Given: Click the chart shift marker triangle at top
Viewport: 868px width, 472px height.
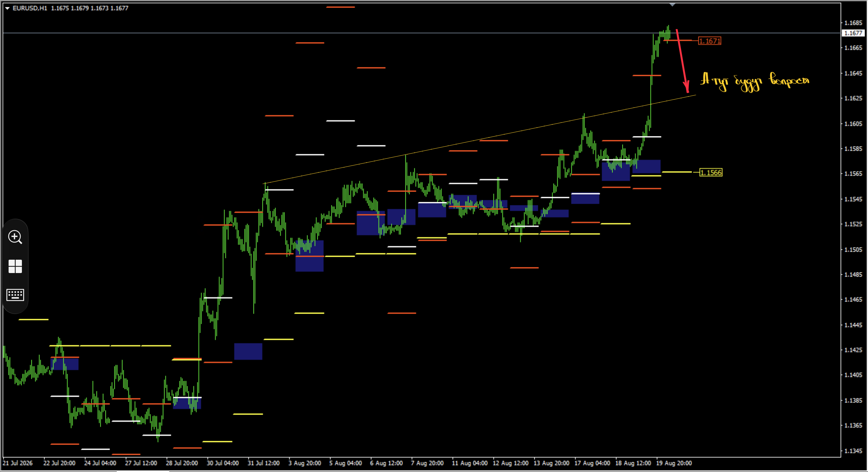Looking at the screenshot, I should pos(672,5).
